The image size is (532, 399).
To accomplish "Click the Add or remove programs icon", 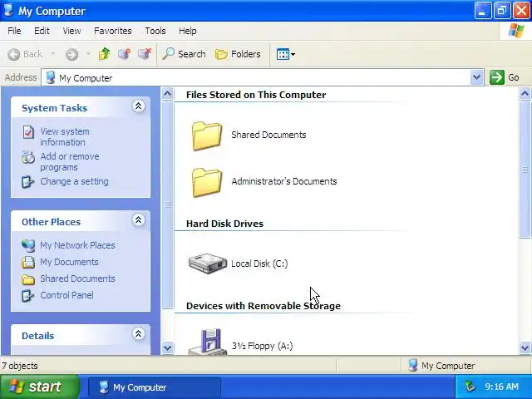I will [28, 157].
